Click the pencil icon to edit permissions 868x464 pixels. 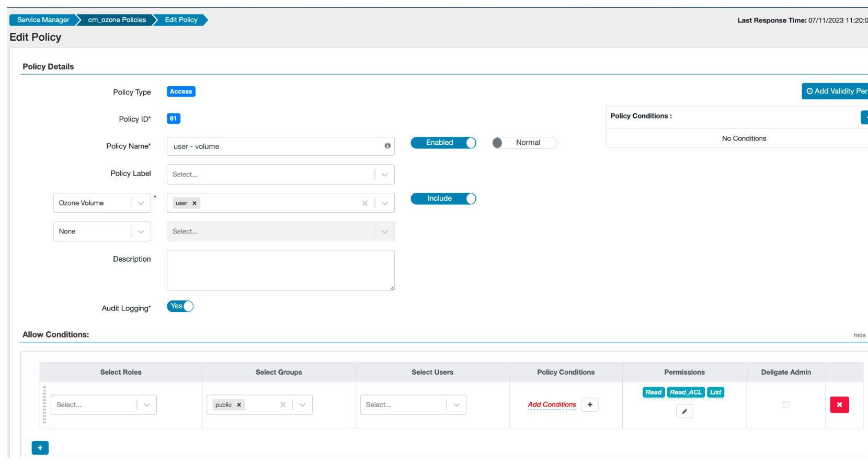pyautogui.click(x=684, y=411)
